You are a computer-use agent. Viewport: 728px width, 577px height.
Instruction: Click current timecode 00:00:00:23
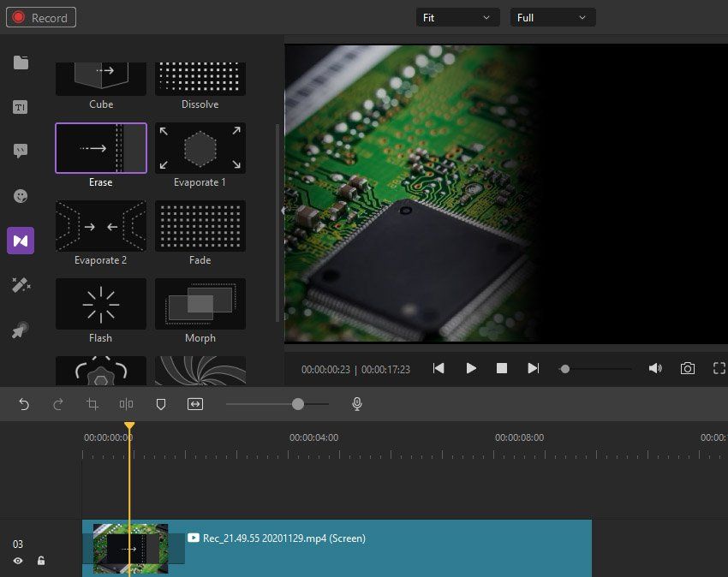point(325,370)
